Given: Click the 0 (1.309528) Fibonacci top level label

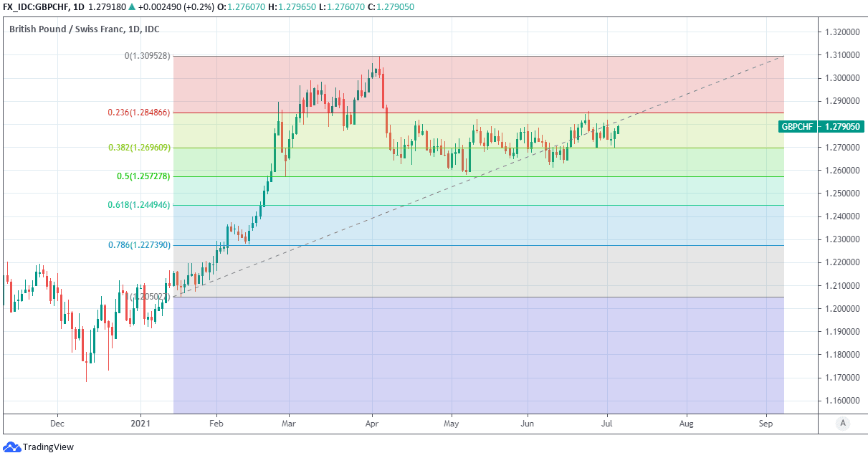Looking at the screenshot, I should (148, 56).
